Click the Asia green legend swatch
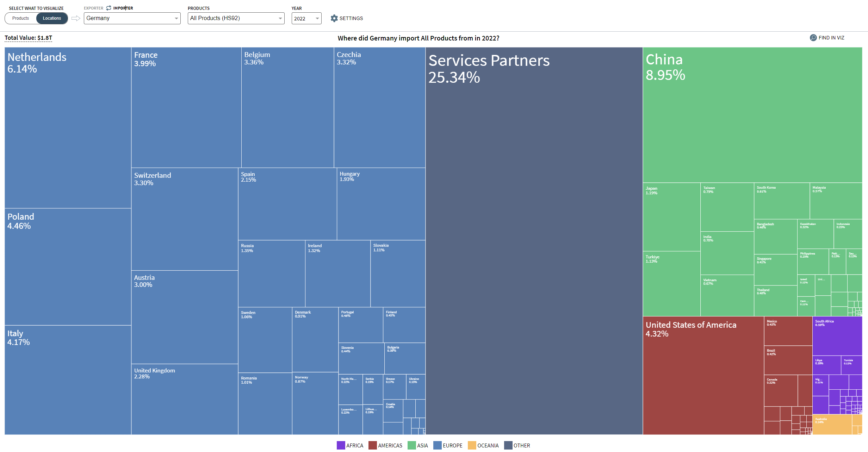 coord(411,445)
